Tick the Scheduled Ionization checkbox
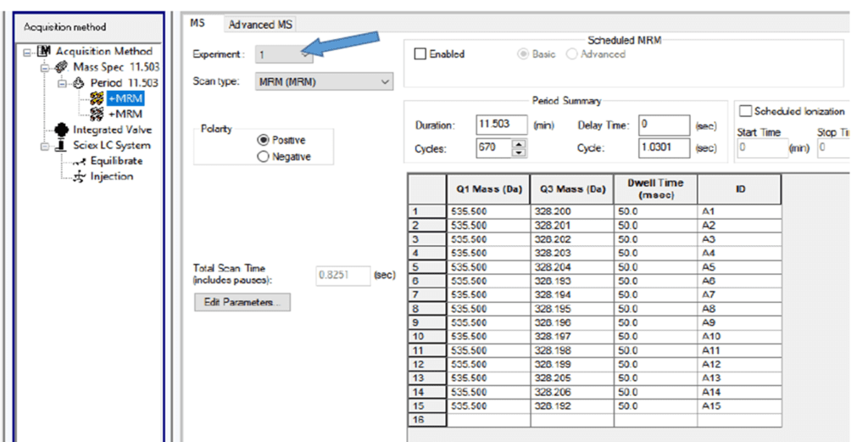 point(746,111)
